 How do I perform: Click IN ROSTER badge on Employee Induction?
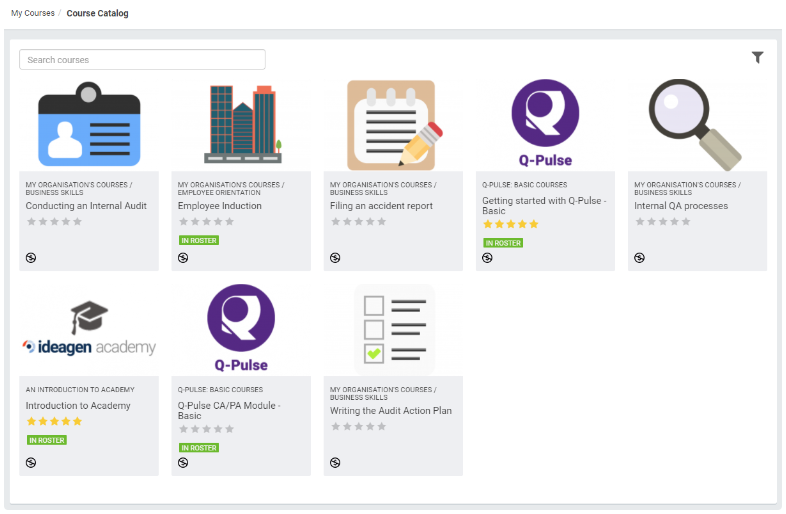tap(199, 240)
